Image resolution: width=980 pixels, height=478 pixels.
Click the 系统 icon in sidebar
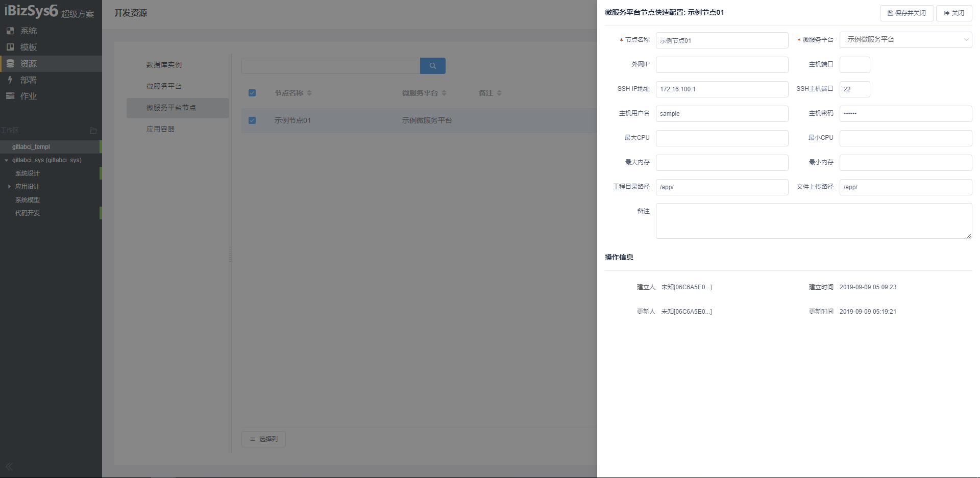click(x=10, y=31)
